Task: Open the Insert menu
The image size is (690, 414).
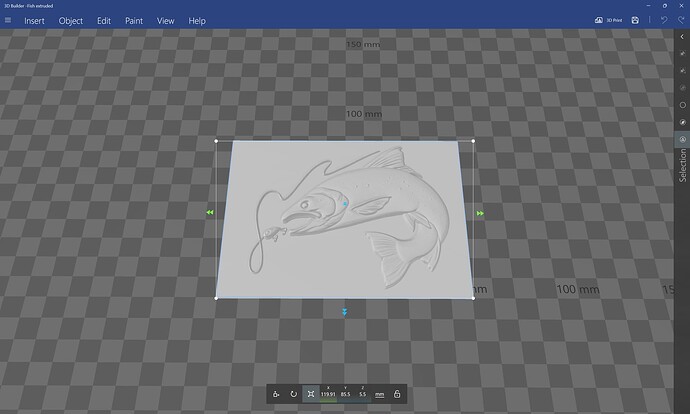Action: coord(34,21)
